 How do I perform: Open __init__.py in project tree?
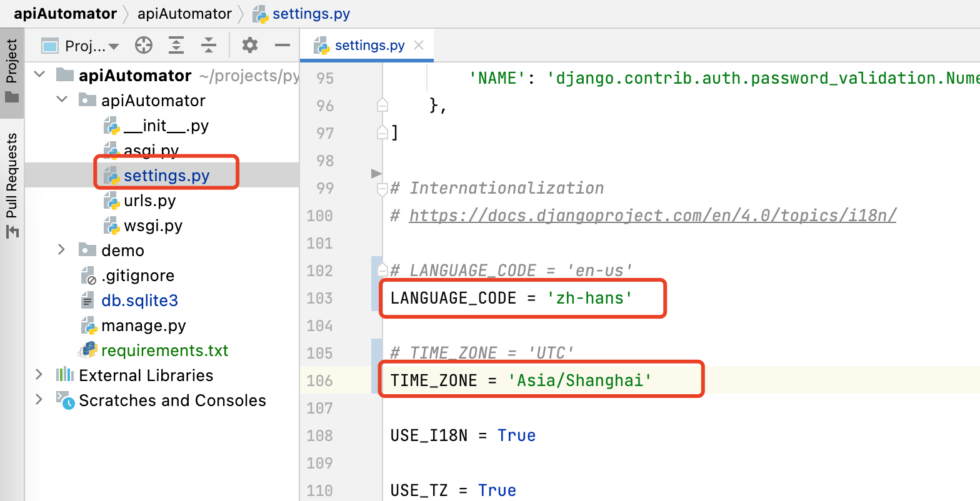[x=156, y=126]
